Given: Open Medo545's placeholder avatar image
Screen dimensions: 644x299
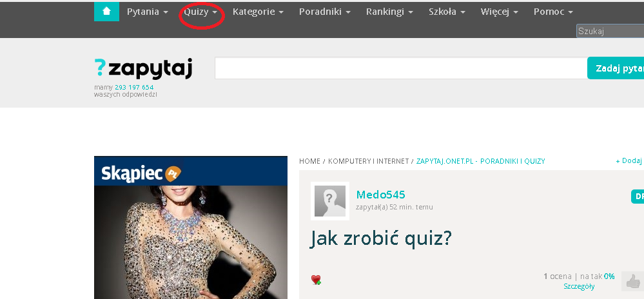Looking at the screenshot, I should pos(330,201).
